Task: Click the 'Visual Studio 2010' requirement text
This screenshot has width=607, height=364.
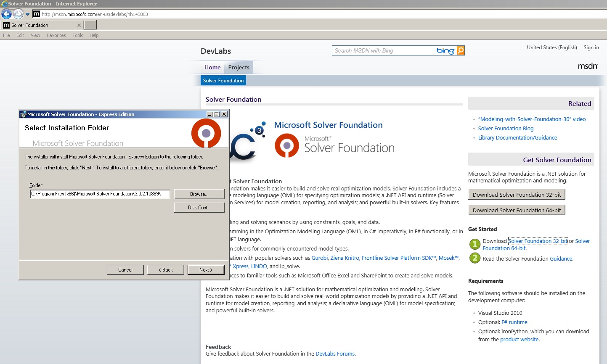Action: point(500,313)
